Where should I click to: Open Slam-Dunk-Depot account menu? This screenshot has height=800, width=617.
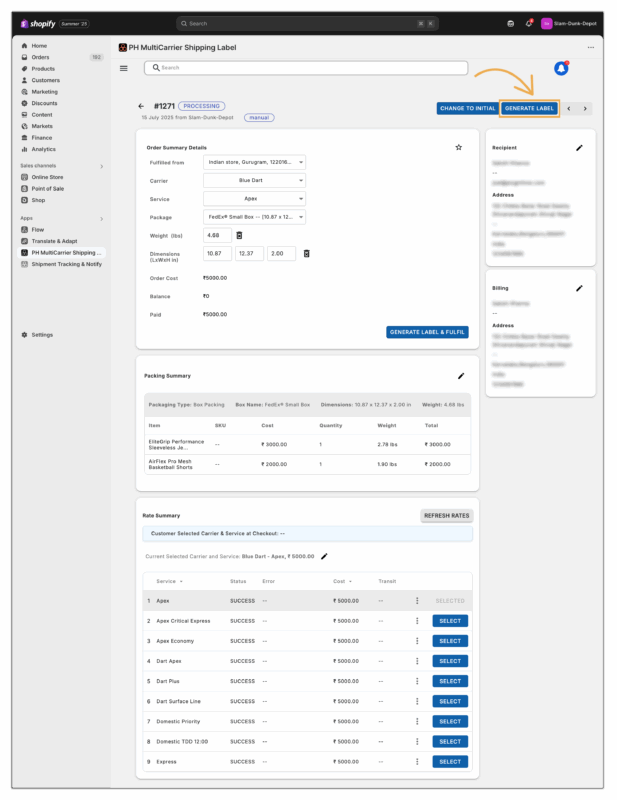[x=569, y=23]
